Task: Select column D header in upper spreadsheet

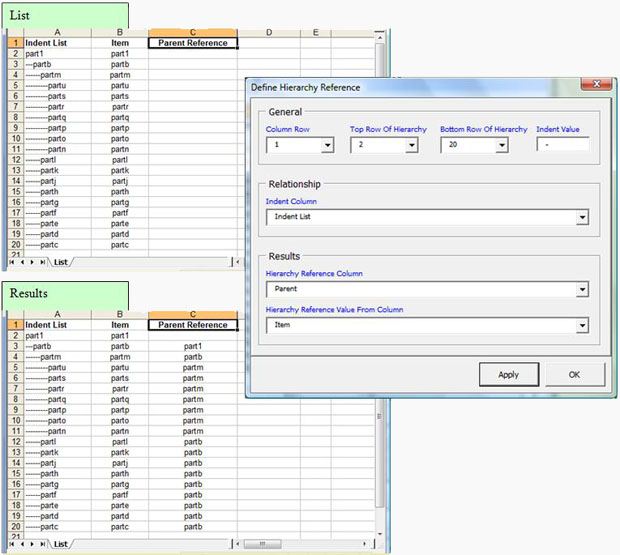Action: pyautogui.click(x=268, y=33)
